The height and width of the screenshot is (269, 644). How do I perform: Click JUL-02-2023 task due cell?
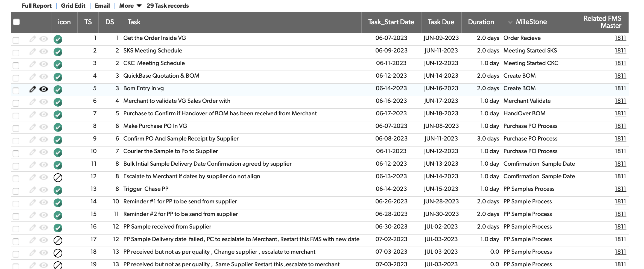coord(441,227)
